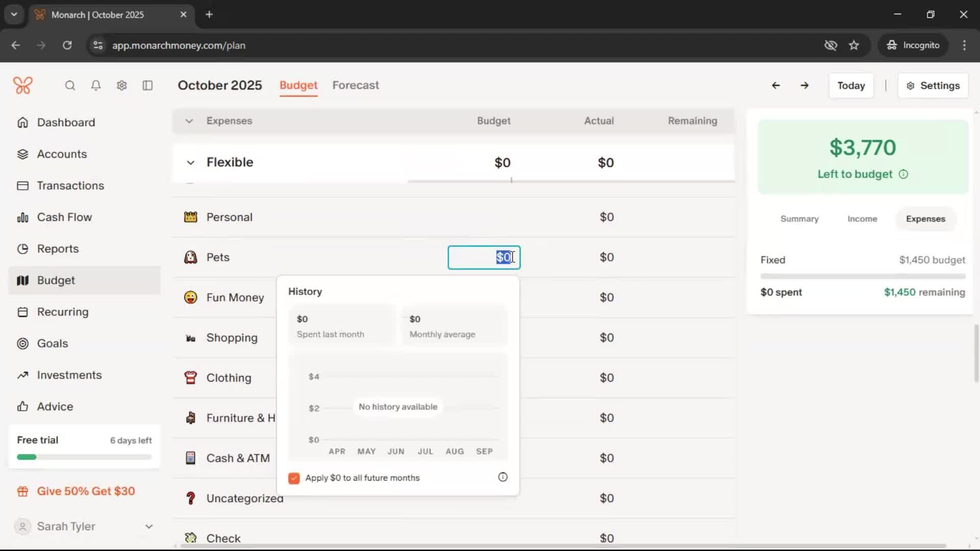The height and width of the screenshot is (551, 980).
Task: Select the Summary tab in right panel
Action: [799, 219]
